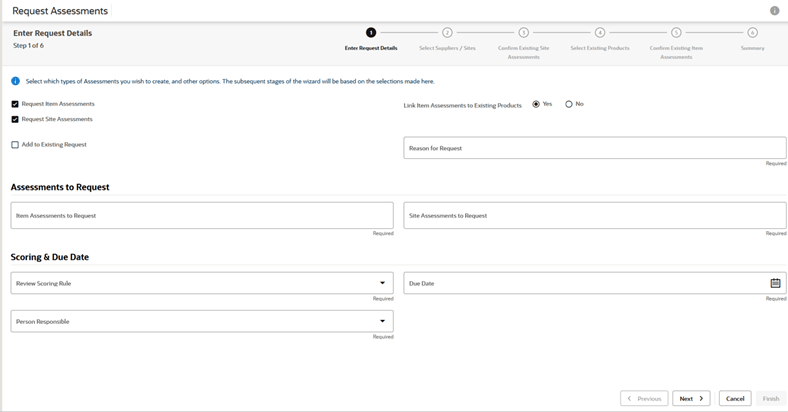Click the Request Assessments page title
The height and width of the screenshot is (412, 788).
click(x=60, y=11)
